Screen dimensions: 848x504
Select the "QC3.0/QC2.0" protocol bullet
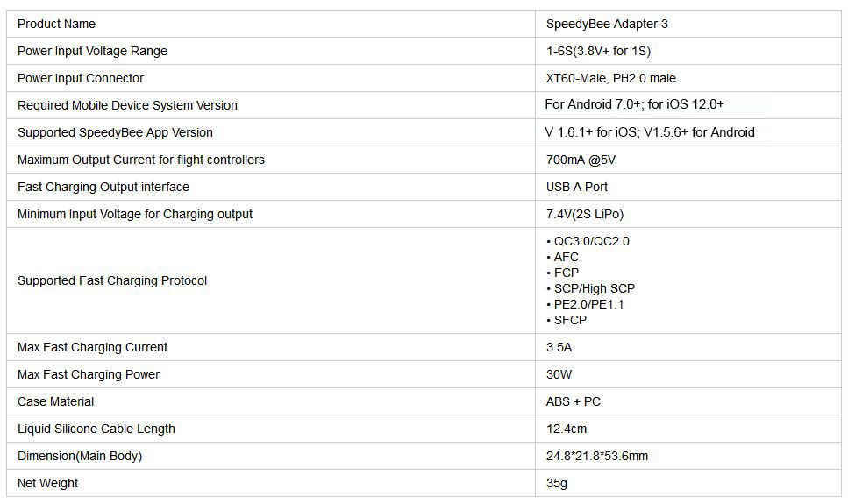tap(591, 241)
